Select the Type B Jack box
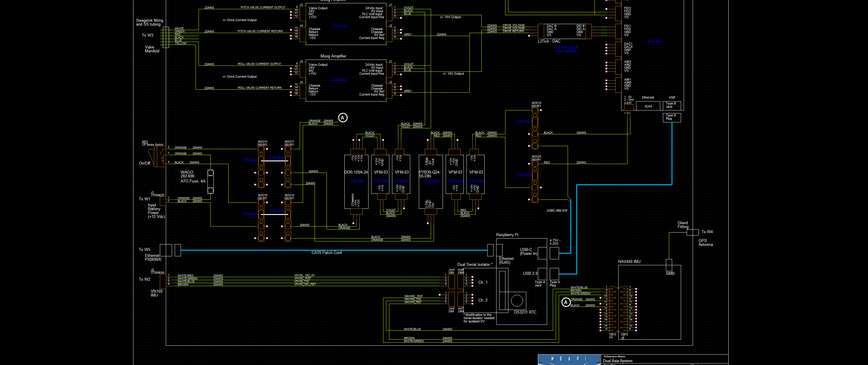Image resolution: width=868 pixels, height=365 pixels. (x=672, y=105)
